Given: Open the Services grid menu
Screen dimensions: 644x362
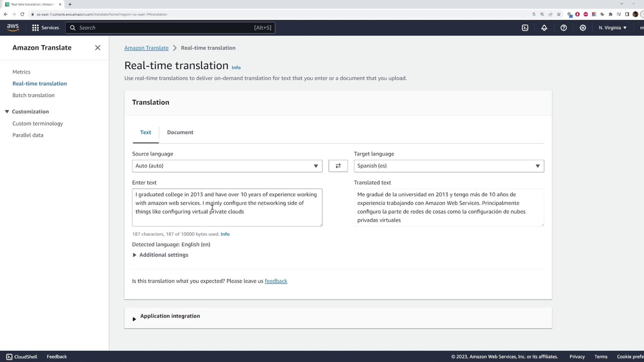Looking at the screenshot, I should 45,28.
